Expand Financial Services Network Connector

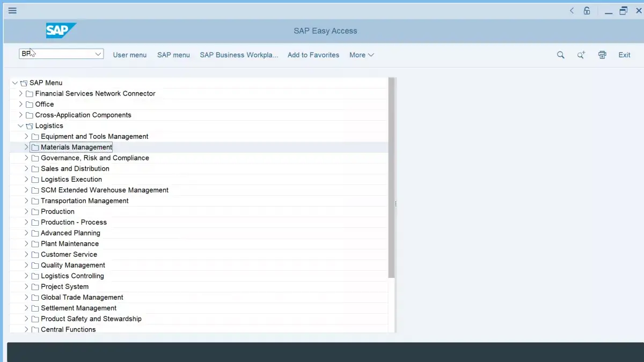[x=21, y=93]
